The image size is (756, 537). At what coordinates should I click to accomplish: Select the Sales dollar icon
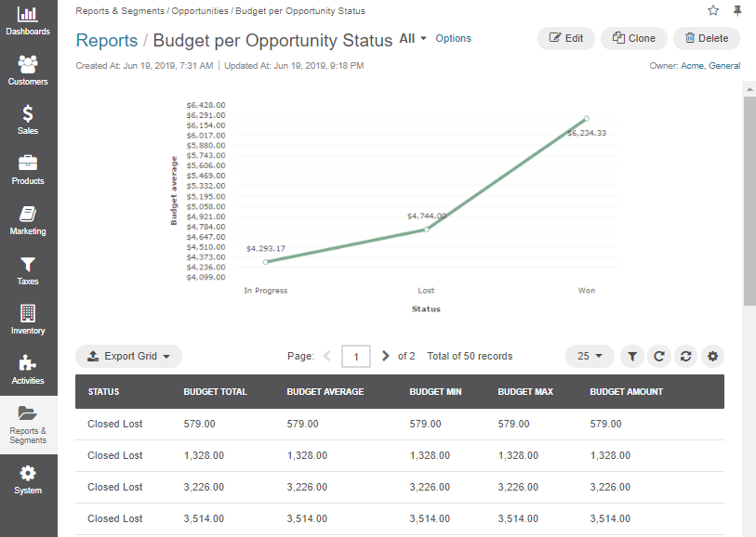(28, 114)
